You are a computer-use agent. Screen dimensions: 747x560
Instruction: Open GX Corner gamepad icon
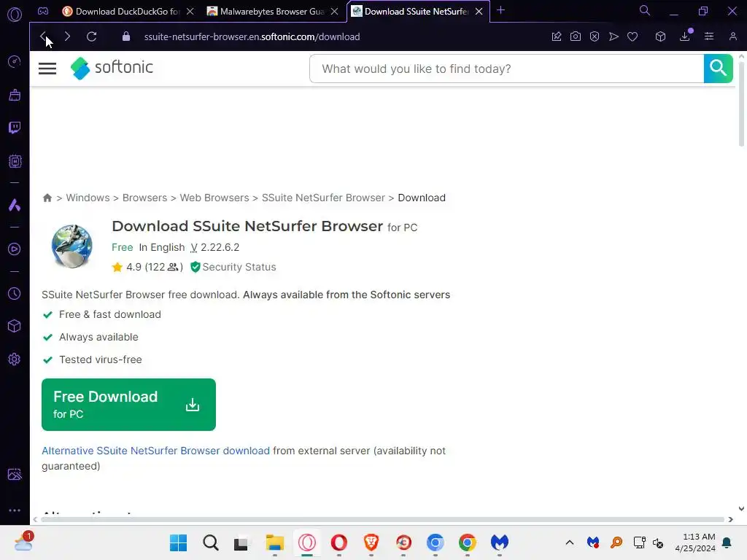coord(43,11)
